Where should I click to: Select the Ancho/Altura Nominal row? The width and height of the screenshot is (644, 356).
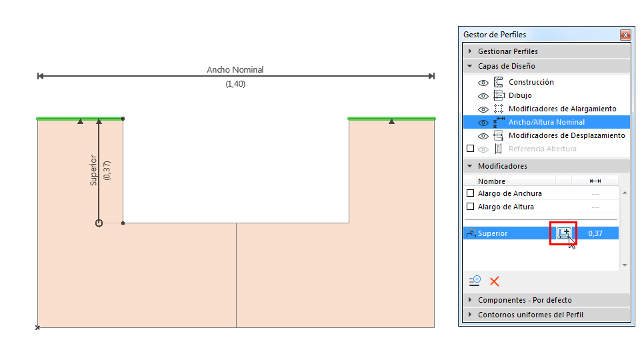547,122
